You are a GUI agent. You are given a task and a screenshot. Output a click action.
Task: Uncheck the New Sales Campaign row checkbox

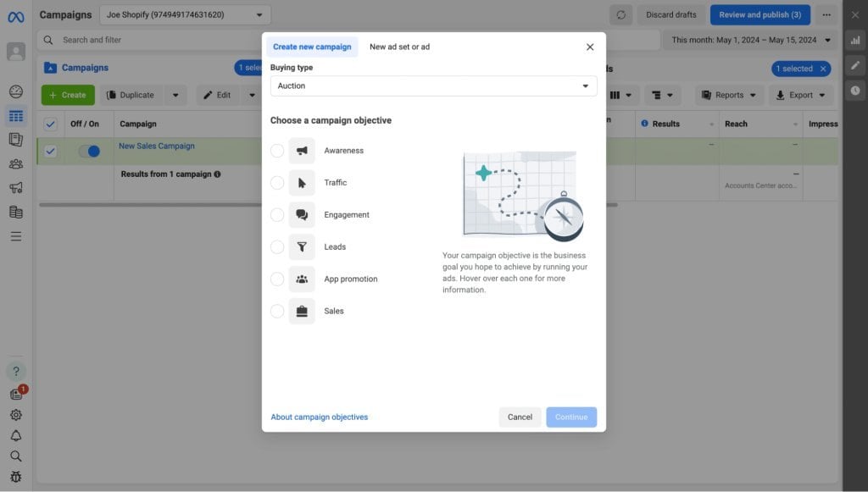(50, 151)
